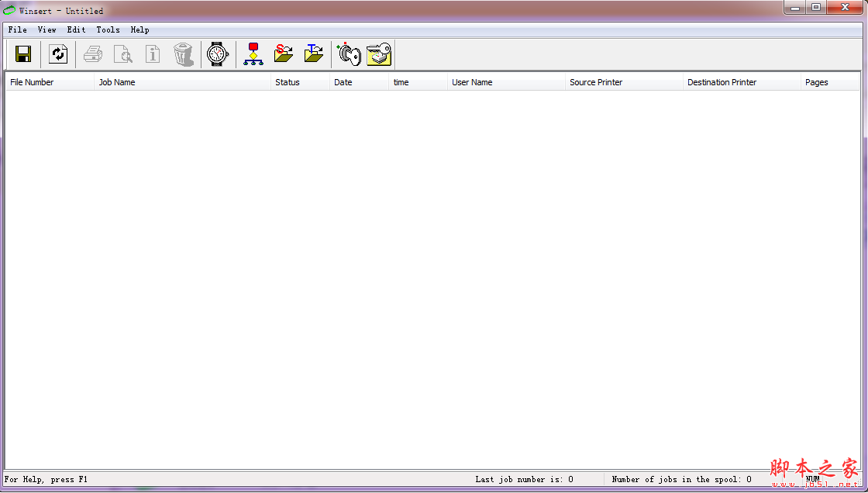Click the wristwatch timer icon
This screenshot has height=493, width=868.
(x=218, y=54)
